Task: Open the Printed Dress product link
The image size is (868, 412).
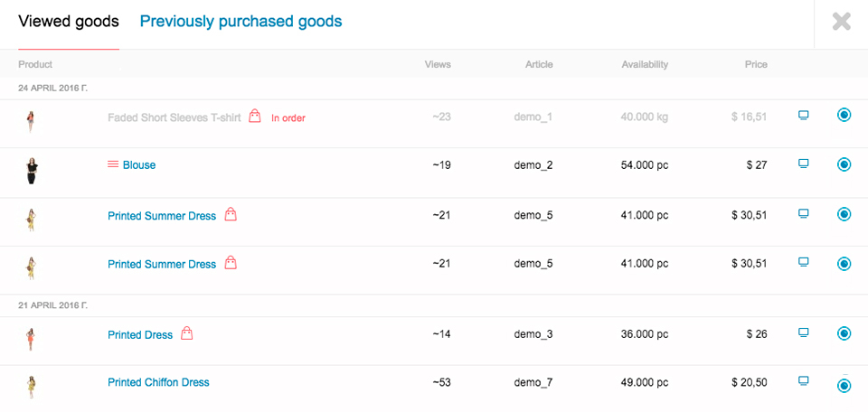Action: click(x=140, y=334)
